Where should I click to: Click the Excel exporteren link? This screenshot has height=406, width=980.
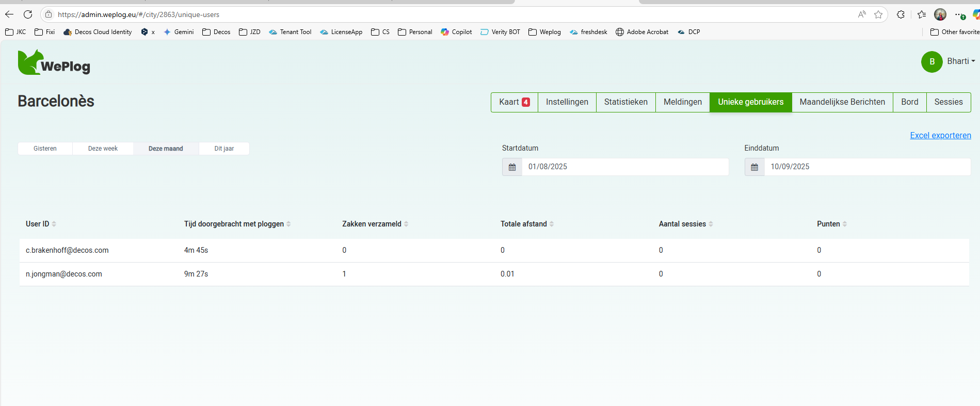[940, 135]
